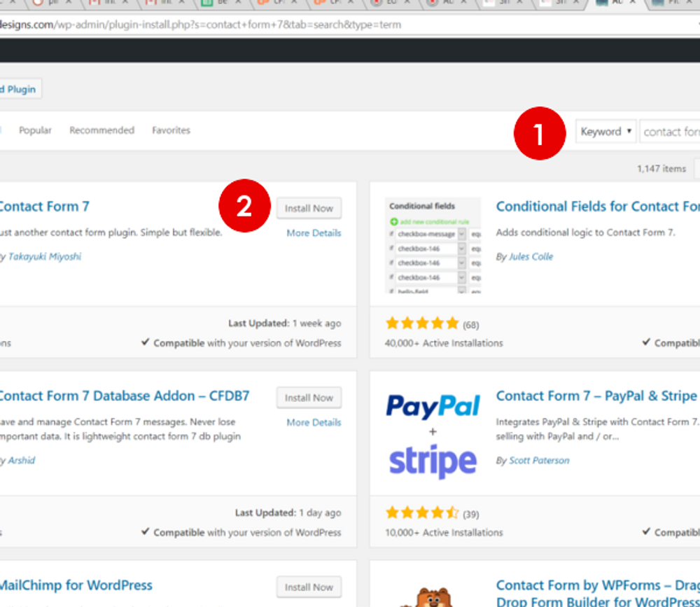This screenshot has height=607, width=700.
Task: Install the MailChimp for WordPress plugin
Action: click(x=309, y=587)
